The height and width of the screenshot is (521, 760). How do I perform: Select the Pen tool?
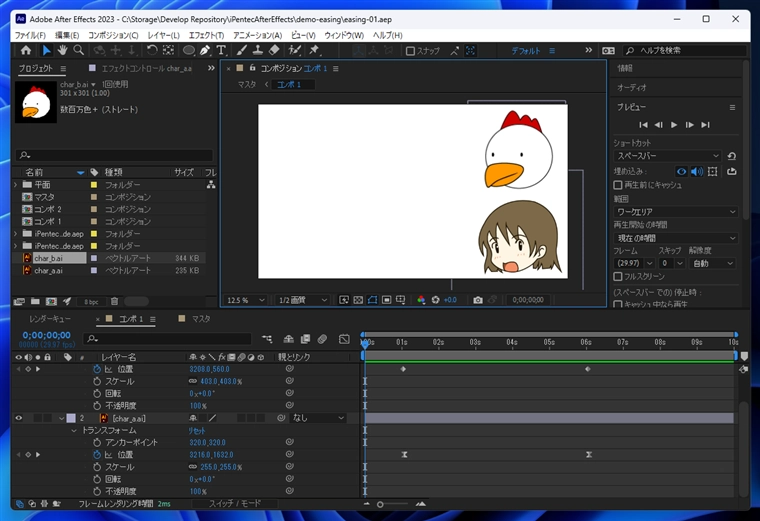(x=205, y=50)
